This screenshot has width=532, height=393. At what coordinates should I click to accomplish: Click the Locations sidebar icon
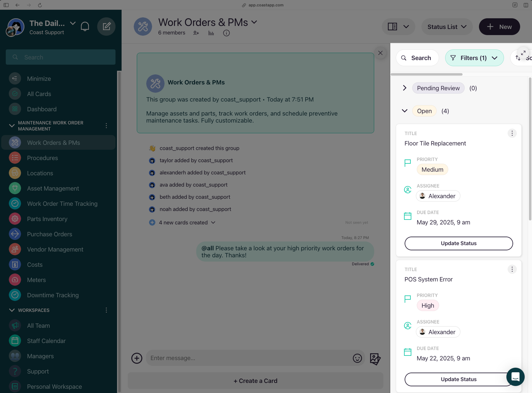tap(15, 173)
